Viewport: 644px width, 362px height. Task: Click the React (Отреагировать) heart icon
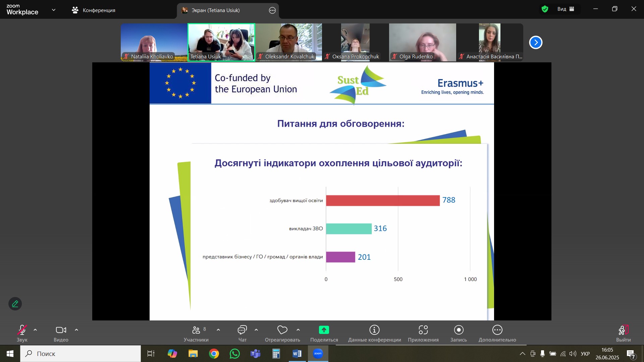pos(282,330)
